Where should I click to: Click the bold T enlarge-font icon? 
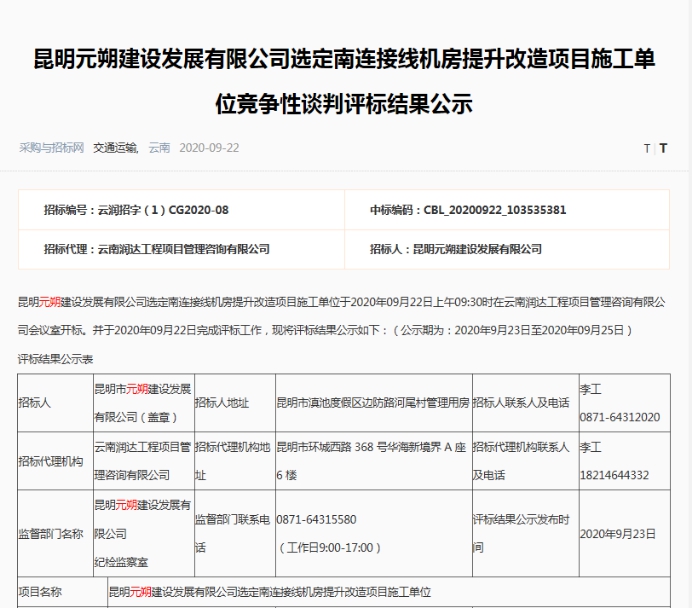[x=662, y=148]
